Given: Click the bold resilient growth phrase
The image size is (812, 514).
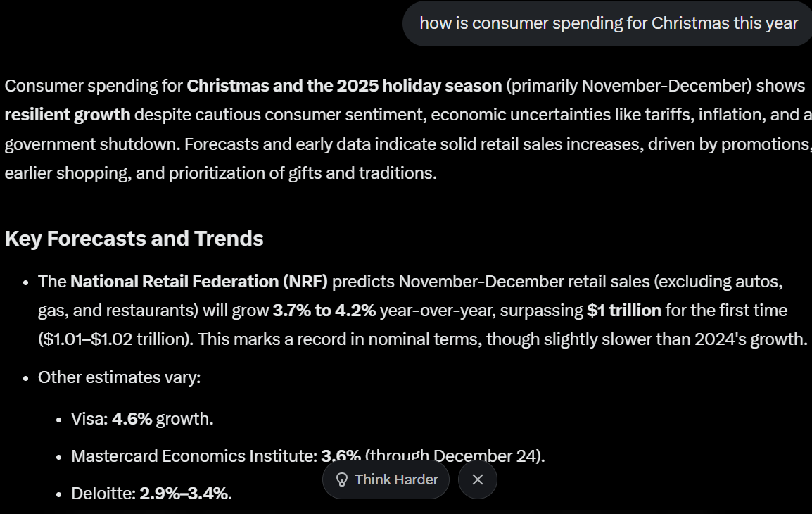Looking at the screenshot, I should [x=68, y=115].
